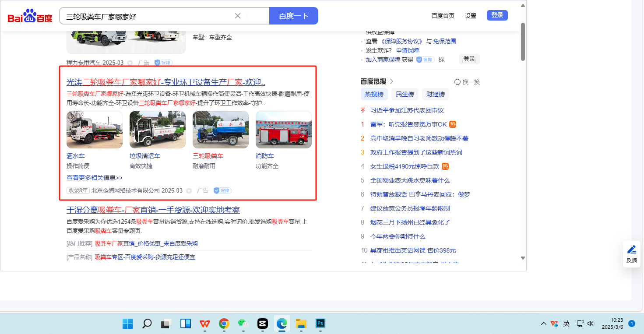
Task: Click the 换一换 refresh icon
Action: (457, 82)
